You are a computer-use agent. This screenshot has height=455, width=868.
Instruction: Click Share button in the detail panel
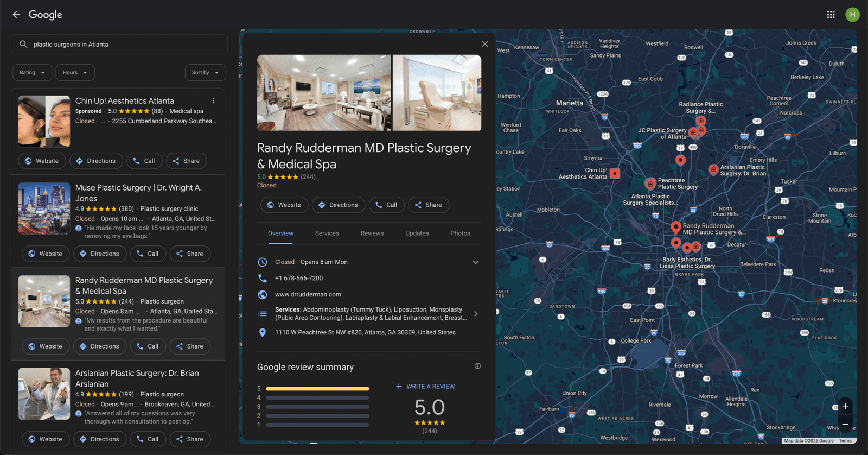pos(429,205)
